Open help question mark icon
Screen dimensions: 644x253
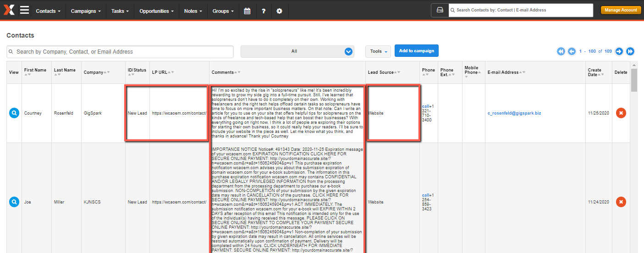pos(264,11)
